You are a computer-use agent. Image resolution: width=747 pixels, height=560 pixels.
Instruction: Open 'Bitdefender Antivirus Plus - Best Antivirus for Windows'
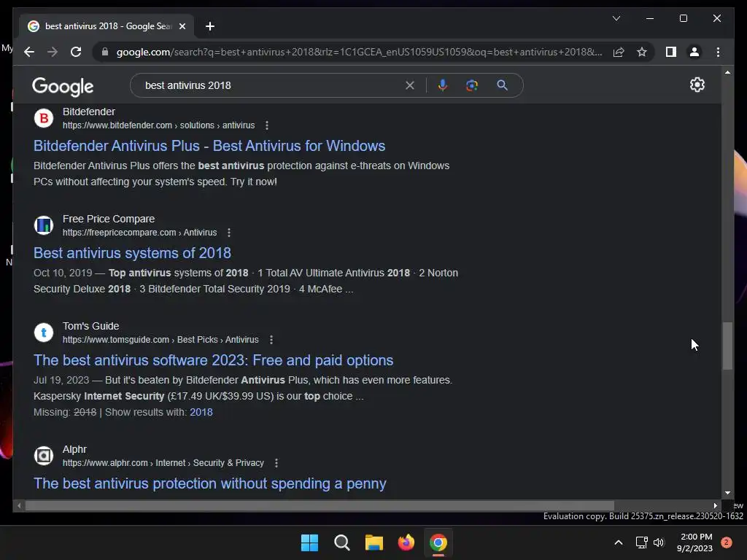[x=209, y=146]
